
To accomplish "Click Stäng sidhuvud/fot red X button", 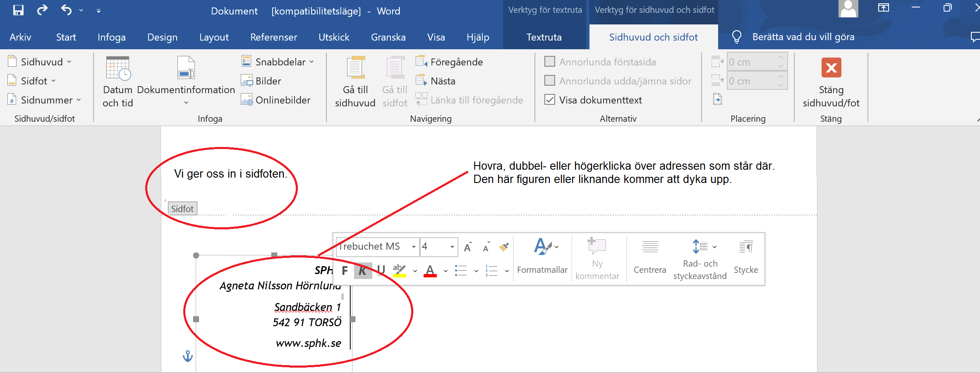I will point(831,68).
